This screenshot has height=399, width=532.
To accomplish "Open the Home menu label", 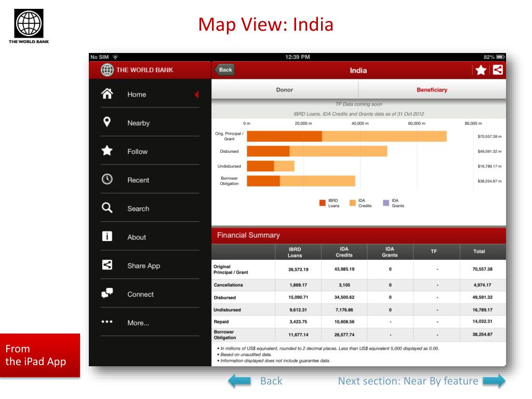I will pos(137,95).
